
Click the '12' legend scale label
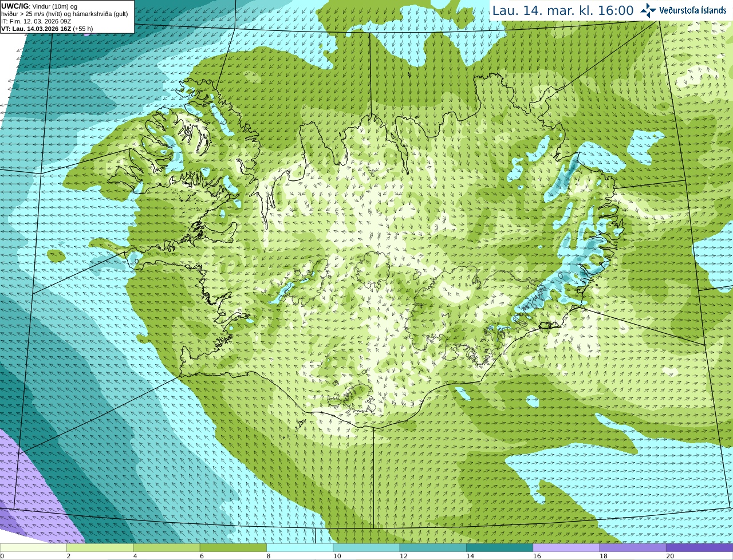point(404,556)
